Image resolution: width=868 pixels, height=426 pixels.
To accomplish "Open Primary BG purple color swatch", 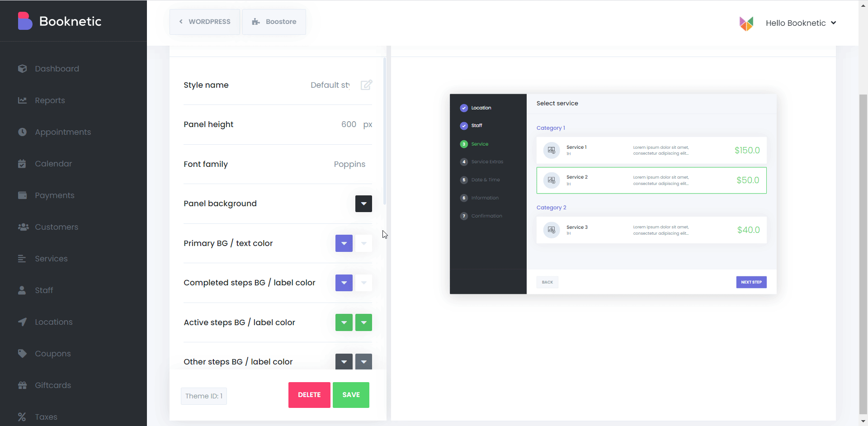I will coord(344,243).
